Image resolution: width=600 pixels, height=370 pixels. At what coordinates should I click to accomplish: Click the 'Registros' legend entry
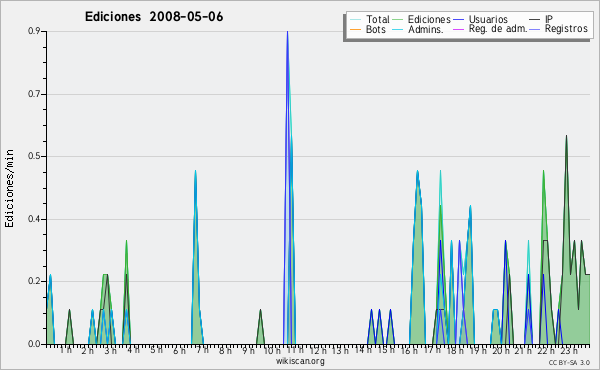point(566,29)
